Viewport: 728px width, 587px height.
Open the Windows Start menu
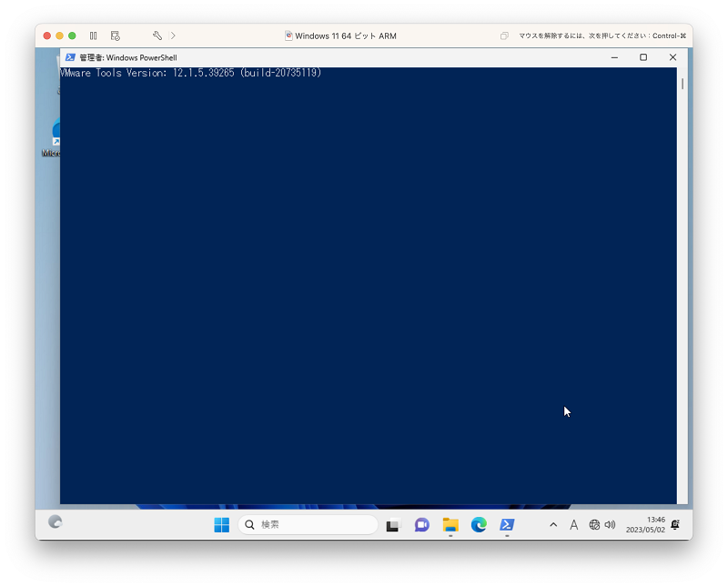tap(221, 525)
